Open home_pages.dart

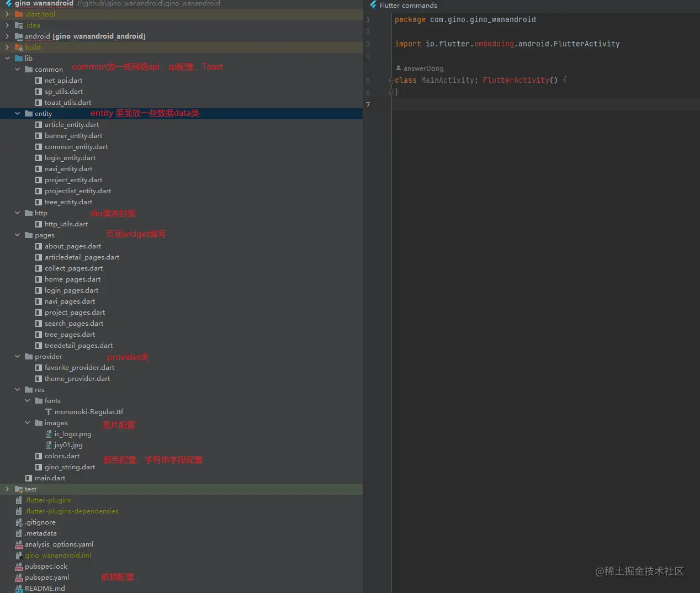point(72,279)
